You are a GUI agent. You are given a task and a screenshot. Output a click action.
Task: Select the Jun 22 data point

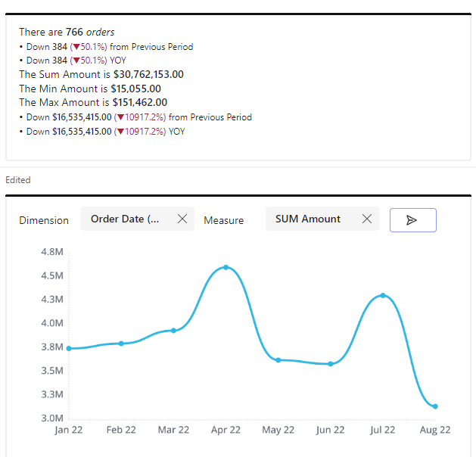[x=331, y=364]
